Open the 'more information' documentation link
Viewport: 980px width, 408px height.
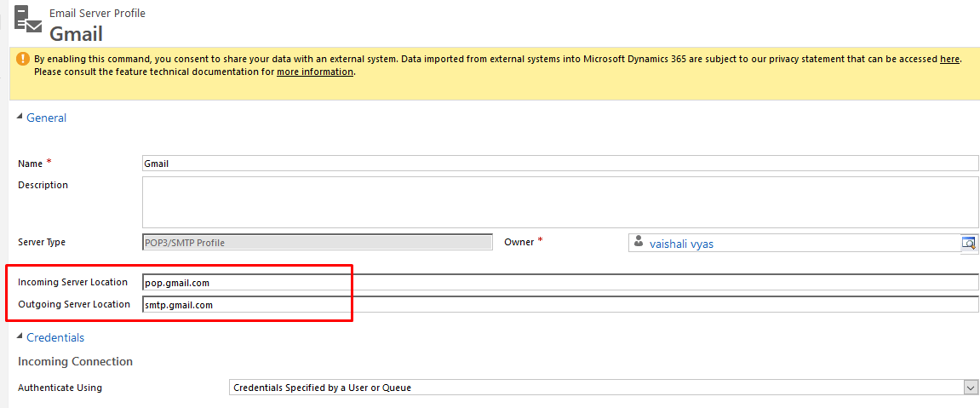point(314,72)
